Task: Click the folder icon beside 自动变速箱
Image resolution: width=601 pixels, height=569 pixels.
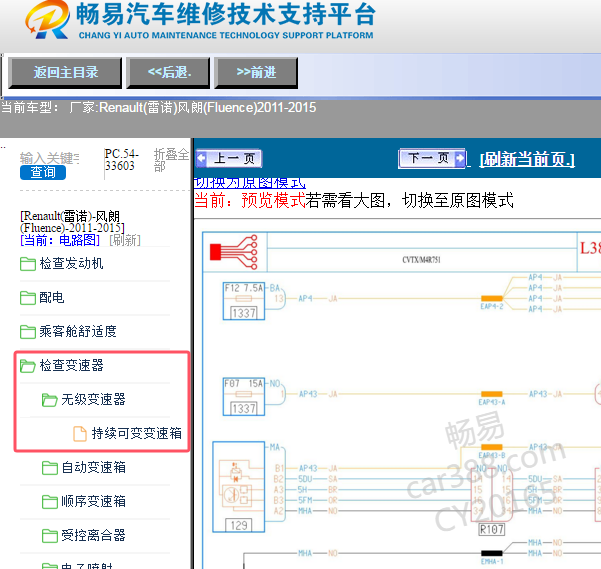Action: [x=50, y=467]
